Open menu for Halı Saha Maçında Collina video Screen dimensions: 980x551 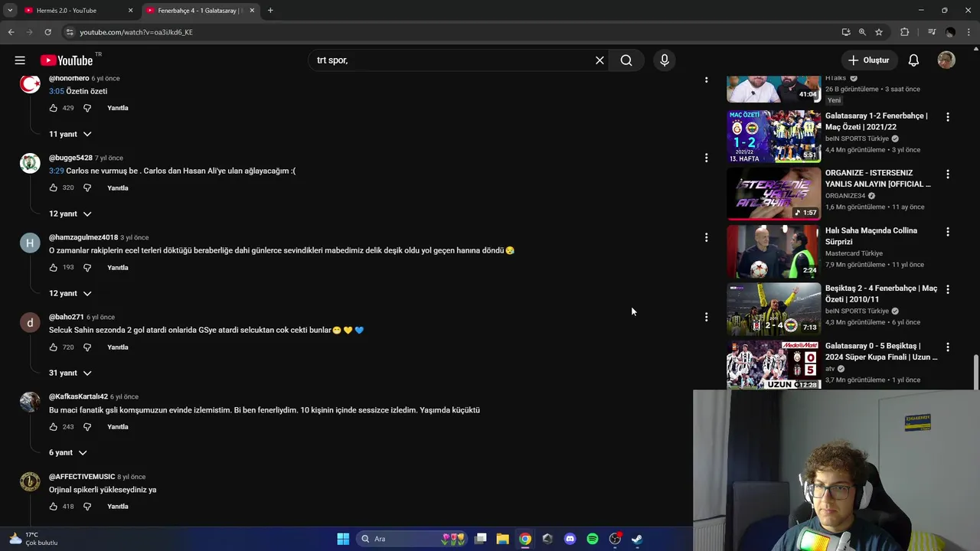pyautogui.click(x=948, y=232)
